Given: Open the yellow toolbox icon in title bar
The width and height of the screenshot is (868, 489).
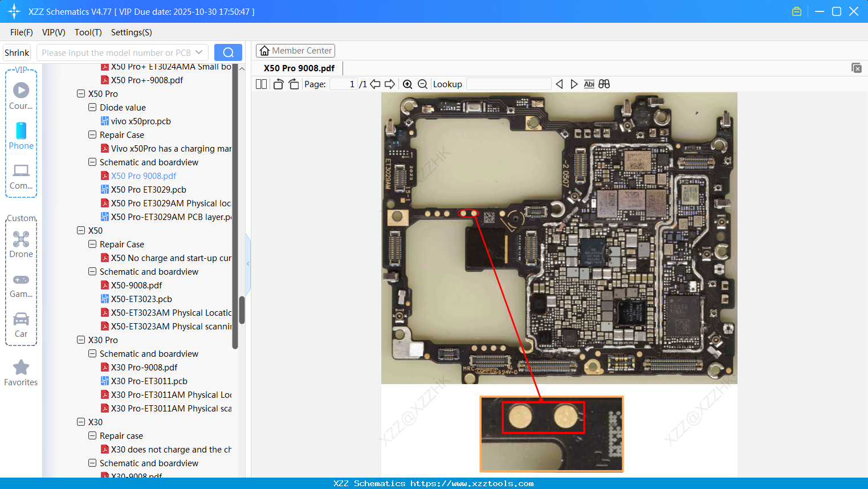Looking at the screenshot, I should click(797, 11).
